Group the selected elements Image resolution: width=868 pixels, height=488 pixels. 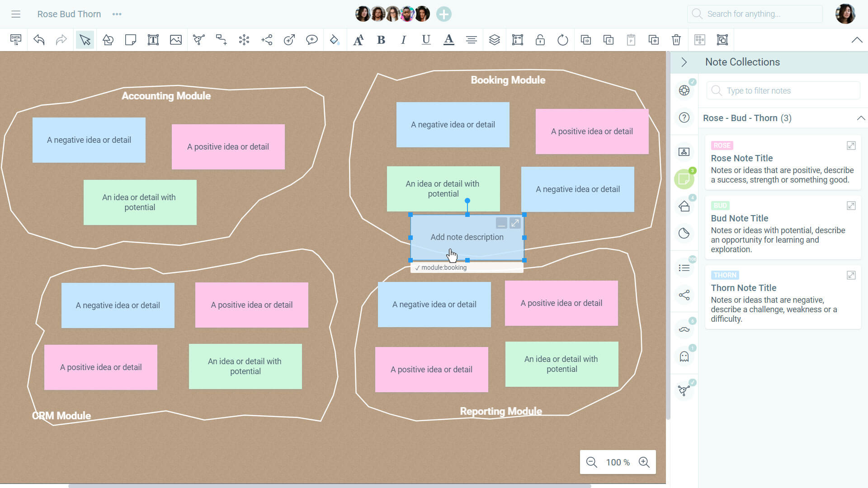point(722,40)
